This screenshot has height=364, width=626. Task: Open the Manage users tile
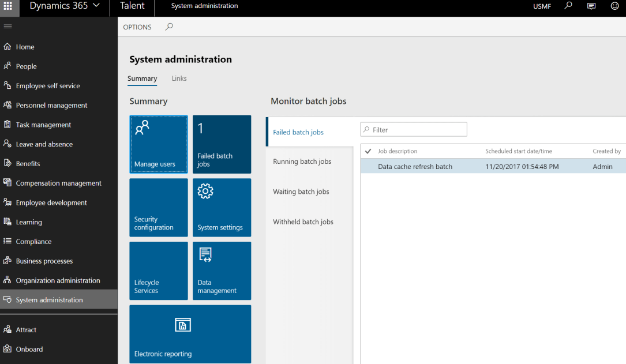tap(158, 144)
